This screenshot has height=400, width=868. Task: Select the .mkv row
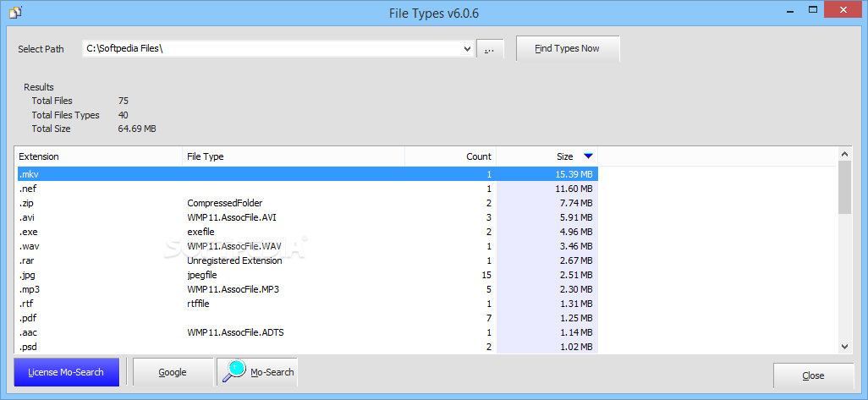pos(307,174)
